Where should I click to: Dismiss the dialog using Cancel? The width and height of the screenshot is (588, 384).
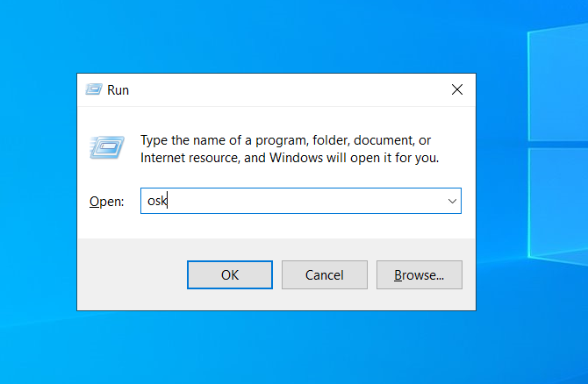click(325, 275)
